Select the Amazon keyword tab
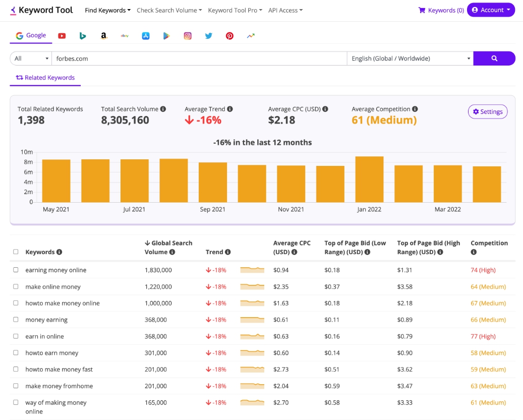523x420 pixels. click(x=104, y=36)
